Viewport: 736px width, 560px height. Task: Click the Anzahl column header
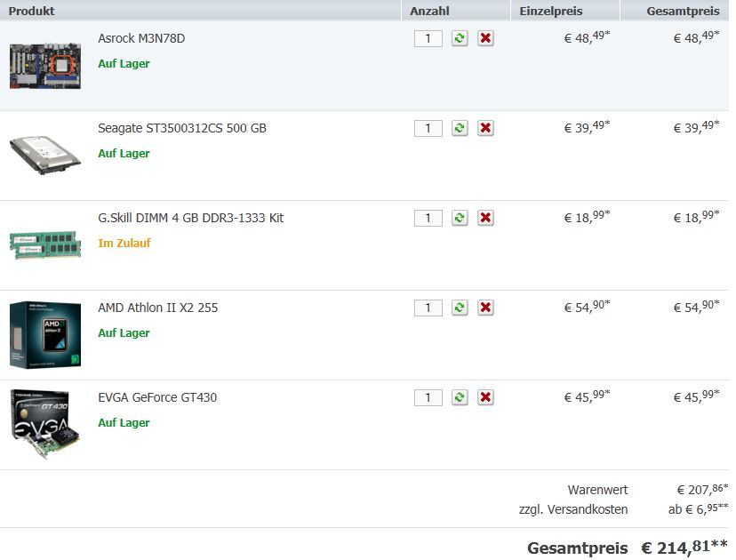[x=429, y=11]
